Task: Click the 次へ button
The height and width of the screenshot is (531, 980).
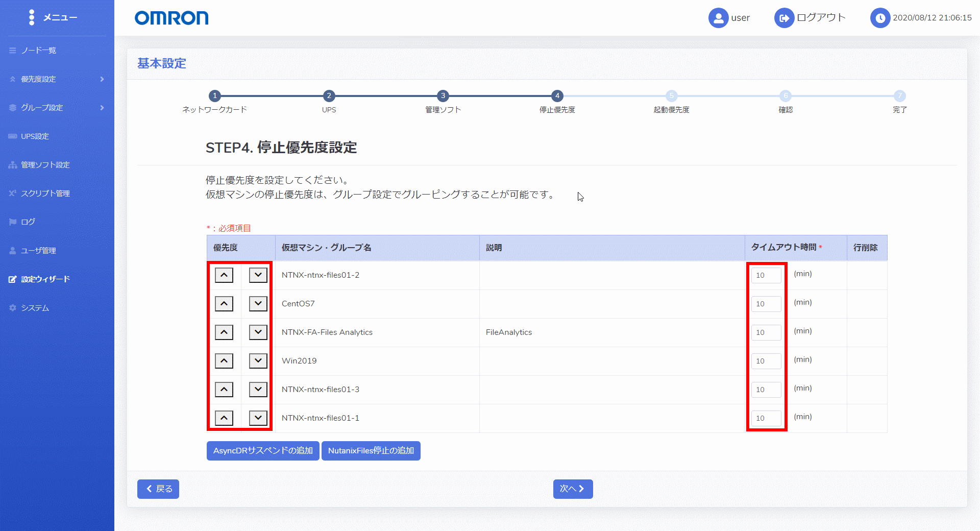Action: [x=573, y=489]
